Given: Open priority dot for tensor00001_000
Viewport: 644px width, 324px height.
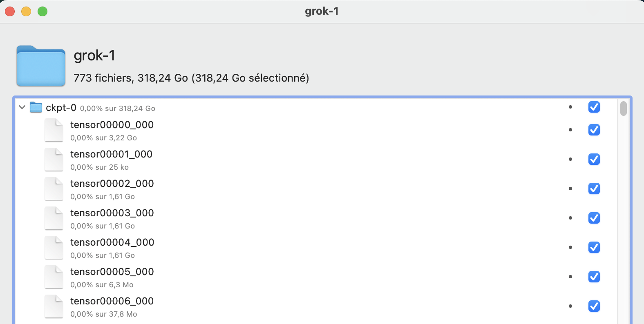Looking at the screenshot, I should coord(570,159).
